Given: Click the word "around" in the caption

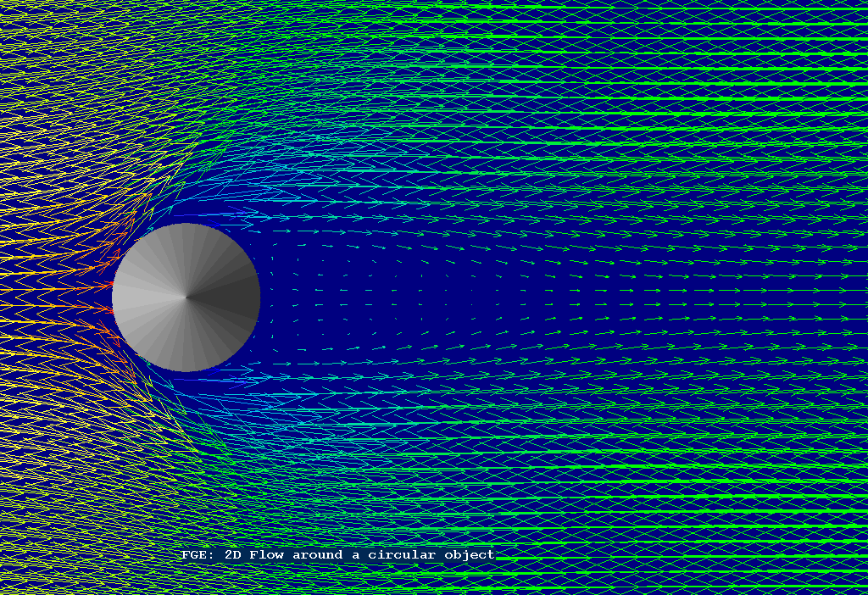Looking at the screenshot, I should 318,554.
